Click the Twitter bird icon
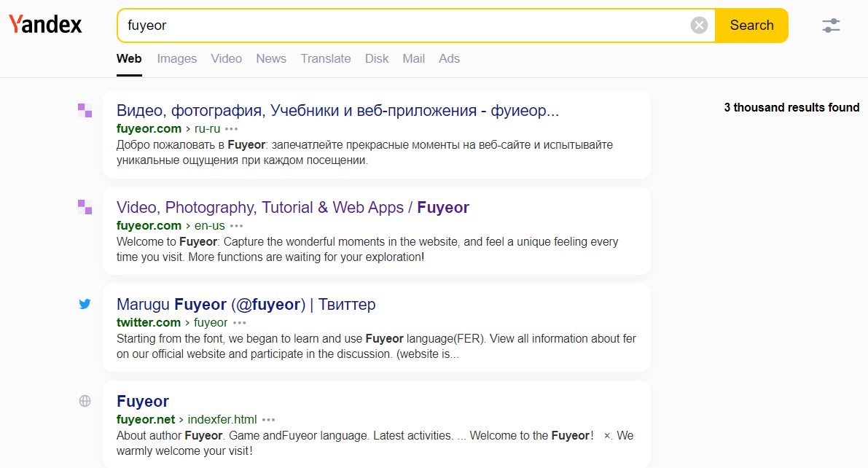The image size is (868, 468). click(x=85, y=304)
